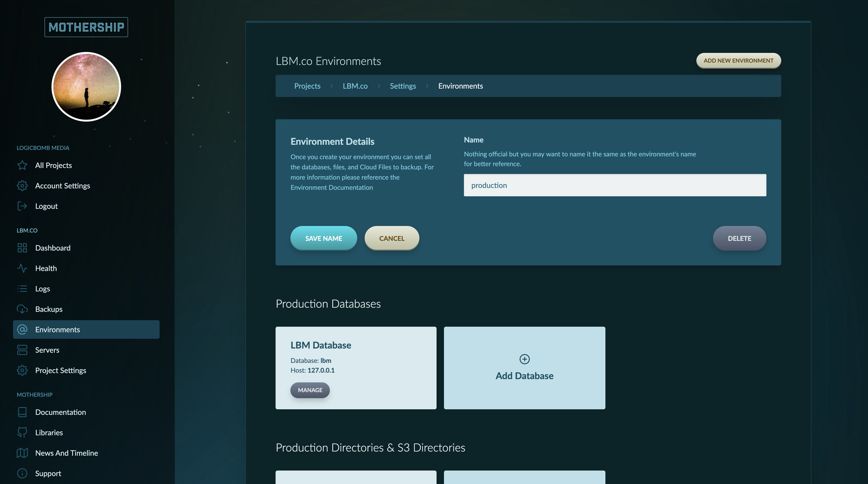
Task: Open the Backups sidebar item
Action: (x=86, y=309)
